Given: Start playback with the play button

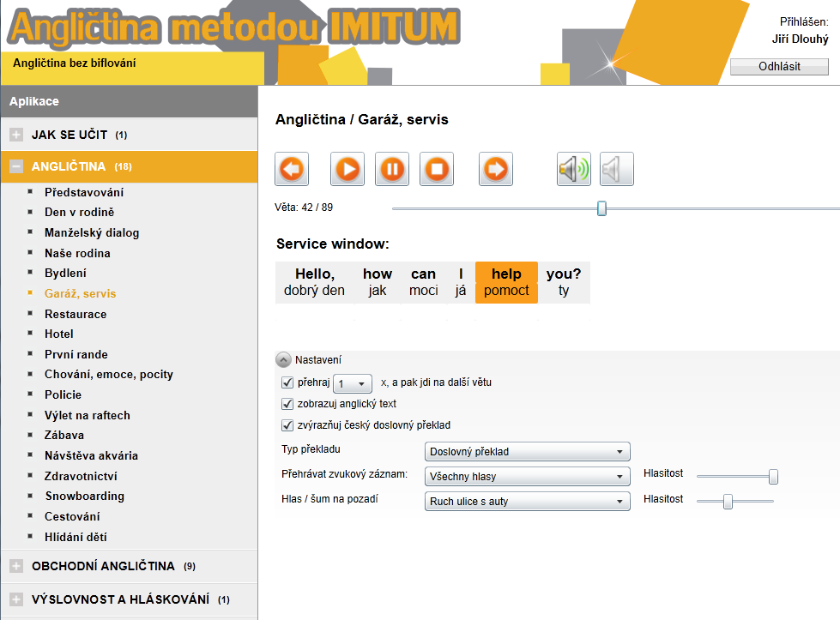Looking at the screenshot, I should pos(347,169).
